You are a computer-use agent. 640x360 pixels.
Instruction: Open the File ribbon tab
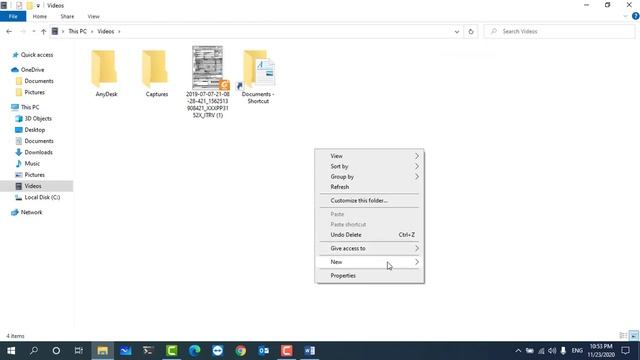point(13,16)
